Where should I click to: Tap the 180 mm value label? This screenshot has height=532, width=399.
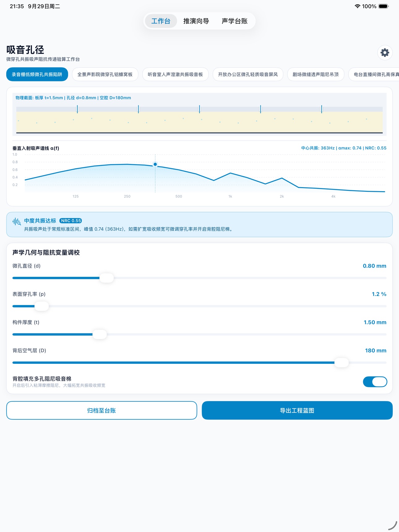pyautogui.click(x=375, y=350)
